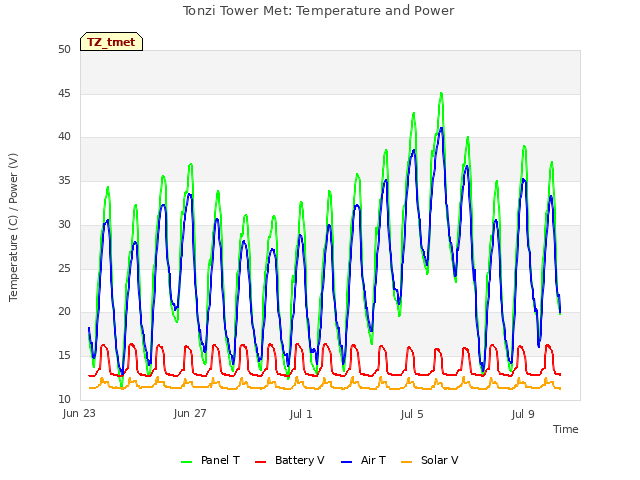Click the red Battery V legend swatch
Image resolution: width=640 pixels, height=480 pixels.
coord(260,462)
